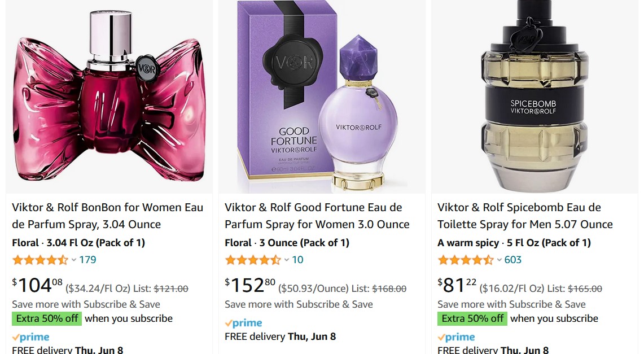This screenshot has width=644, height=354.
Task: Click the Good Fortune Eau de Parfum title
Action: point(317,216)
